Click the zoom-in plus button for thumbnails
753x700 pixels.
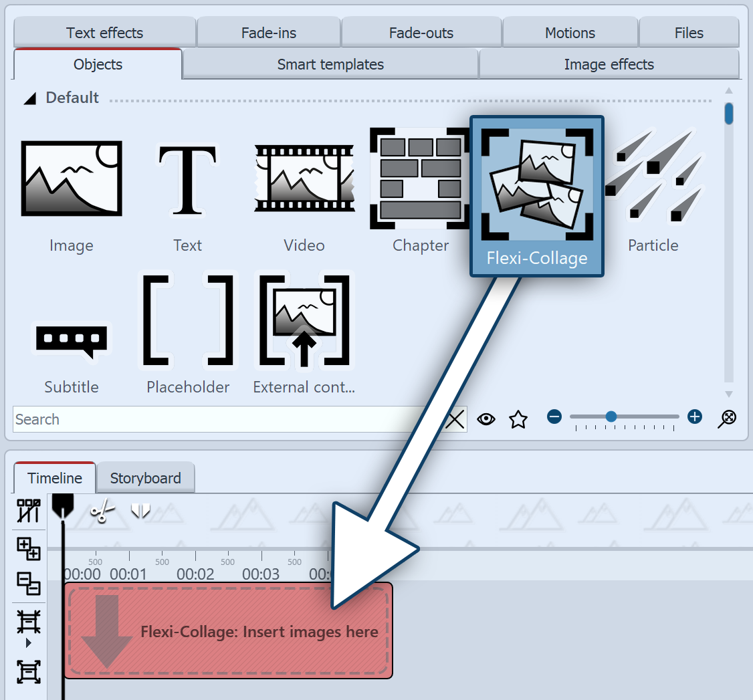[x=694, y=417]
